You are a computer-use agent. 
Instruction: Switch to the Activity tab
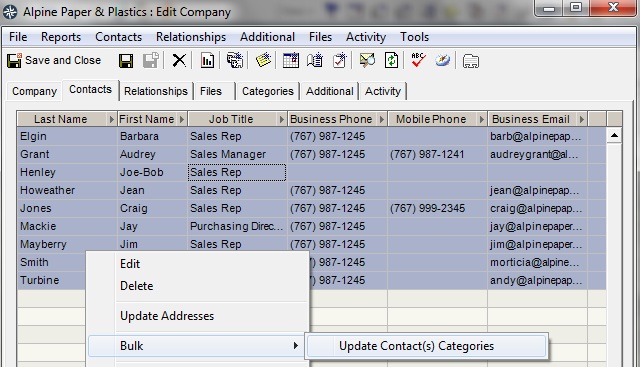click(382, 91)
